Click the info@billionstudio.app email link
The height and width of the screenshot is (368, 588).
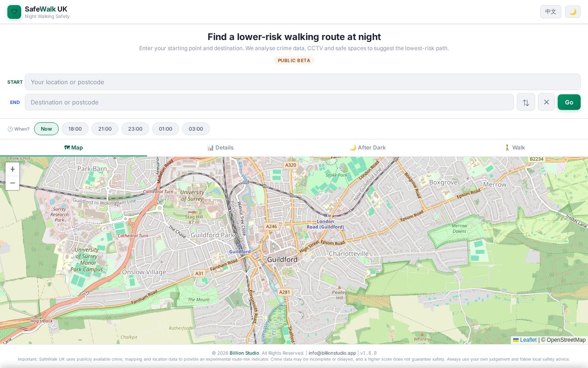pos(332,353)
